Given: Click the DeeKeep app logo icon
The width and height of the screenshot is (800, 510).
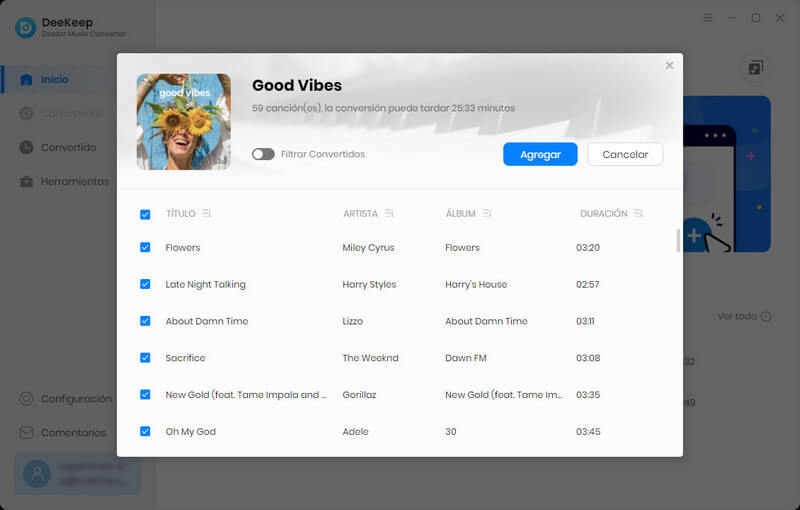Looking at the screenshot, I should click(25, 27).
